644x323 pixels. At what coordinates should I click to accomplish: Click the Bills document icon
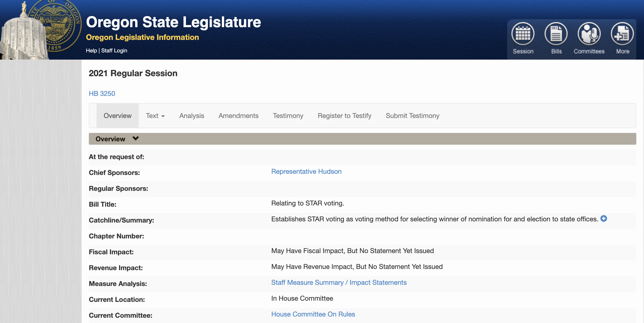556,34
